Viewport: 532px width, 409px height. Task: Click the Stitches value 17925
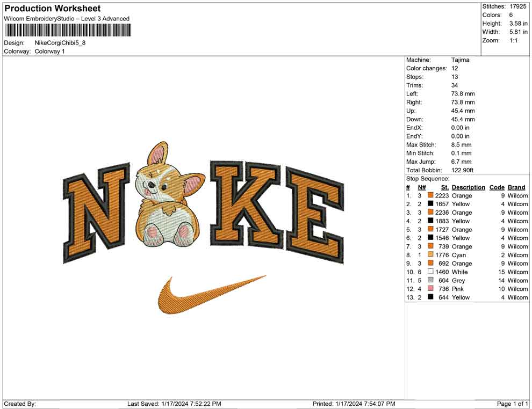517,6
